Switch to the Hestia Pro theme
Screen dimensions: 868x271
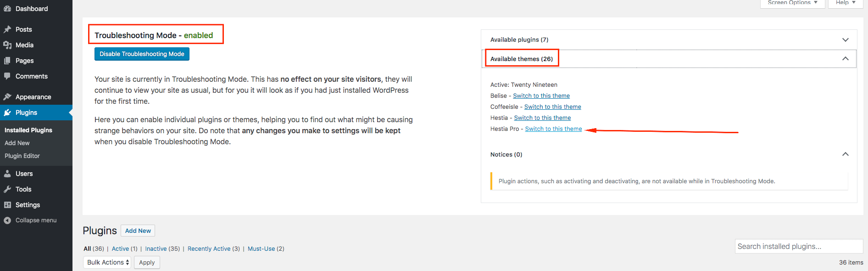(553, 129)
